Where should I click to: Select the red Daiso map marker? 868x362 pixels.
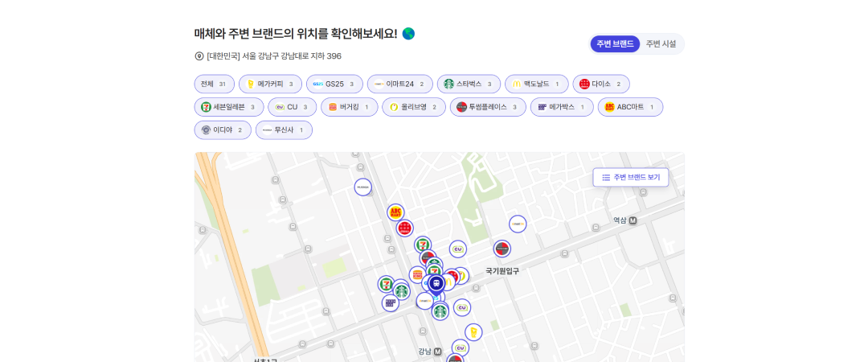(x=404, y=228)
